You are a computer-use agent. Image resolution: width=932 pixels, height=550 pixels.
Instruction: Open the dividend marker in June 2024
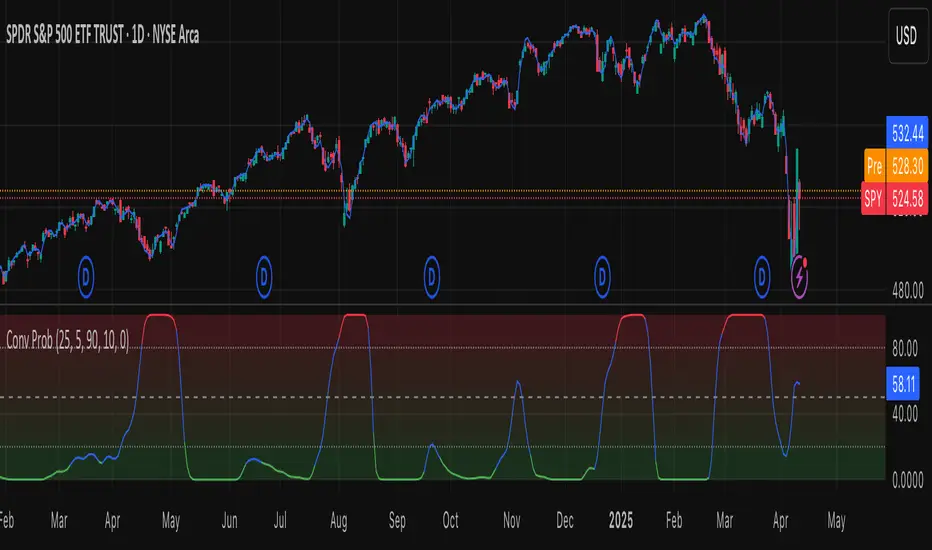[264, 276]
